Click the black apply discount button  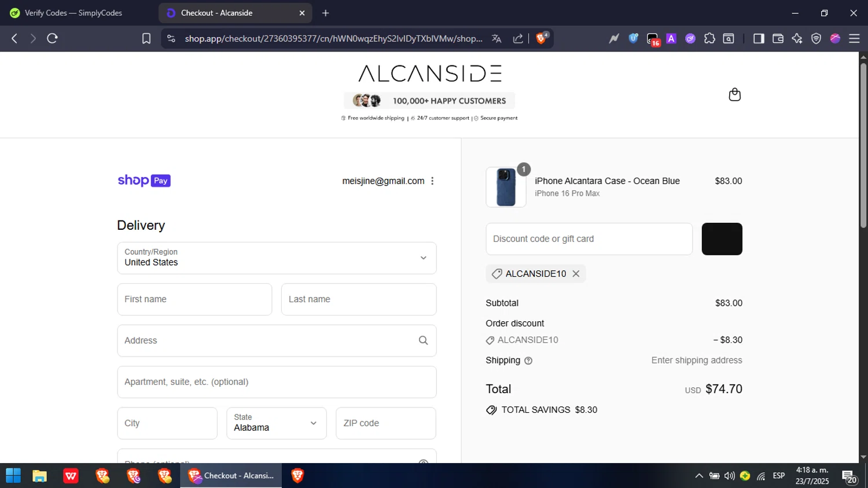point(722,239)
